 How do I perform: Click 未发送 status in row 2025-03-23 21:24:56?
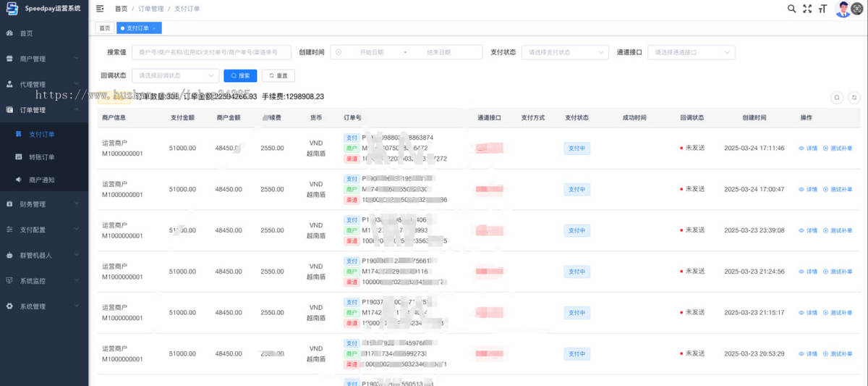pyautogui.click(x=692, y=272)
